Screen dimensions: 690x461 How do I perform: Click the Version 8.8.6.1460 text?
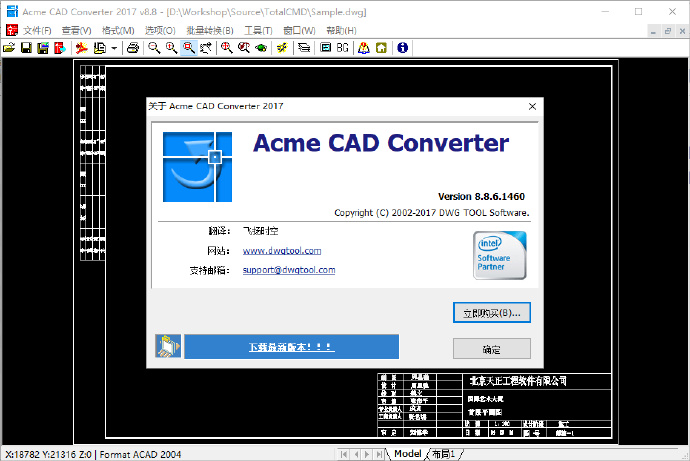click(x=481, y=196)
